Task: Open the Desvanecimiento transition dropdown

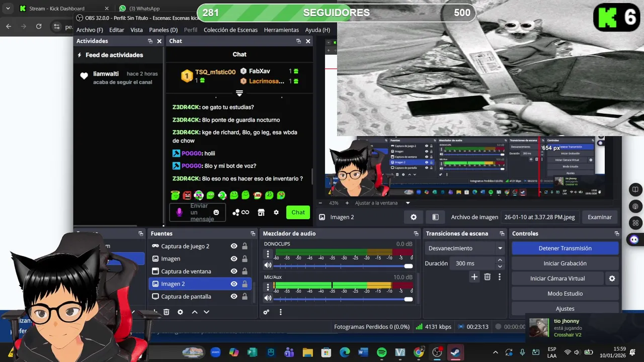Action: (465, 248)
